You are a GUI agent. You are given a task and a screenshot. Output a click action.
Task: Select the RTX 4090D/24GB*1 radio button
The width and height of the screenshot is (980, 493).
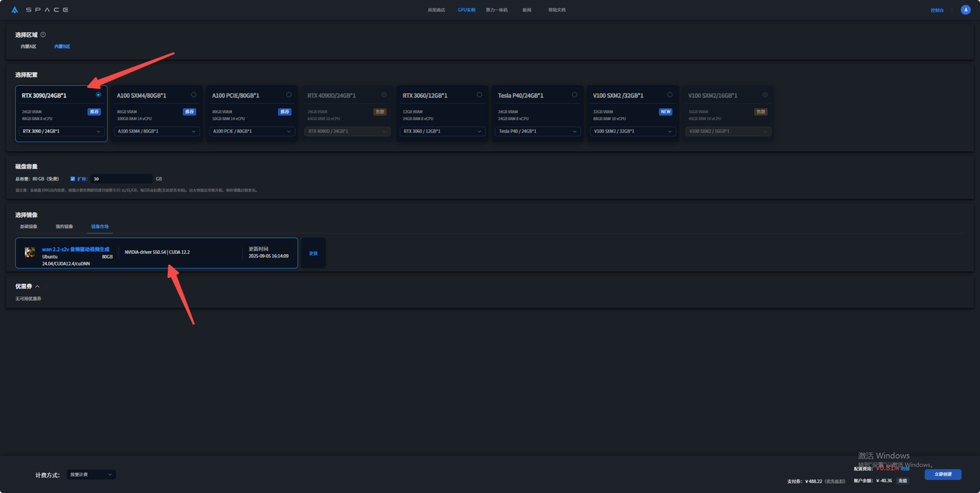pyautogui.click(x=384, y=95)
